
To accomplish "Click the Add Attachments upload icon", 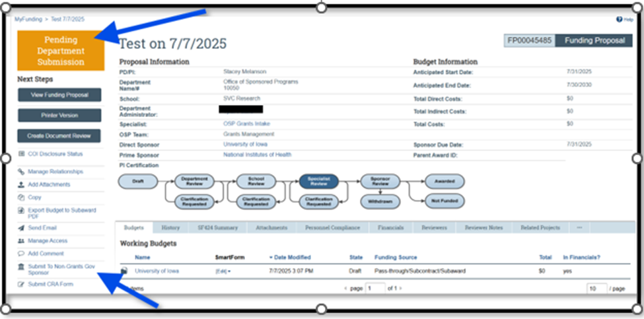I will (x=22, y=184).
